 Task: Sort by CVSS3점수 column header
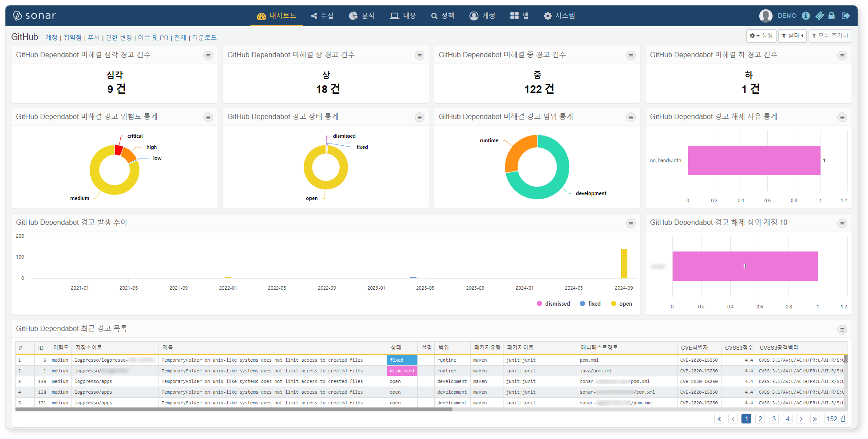click(x=739, y=347)
